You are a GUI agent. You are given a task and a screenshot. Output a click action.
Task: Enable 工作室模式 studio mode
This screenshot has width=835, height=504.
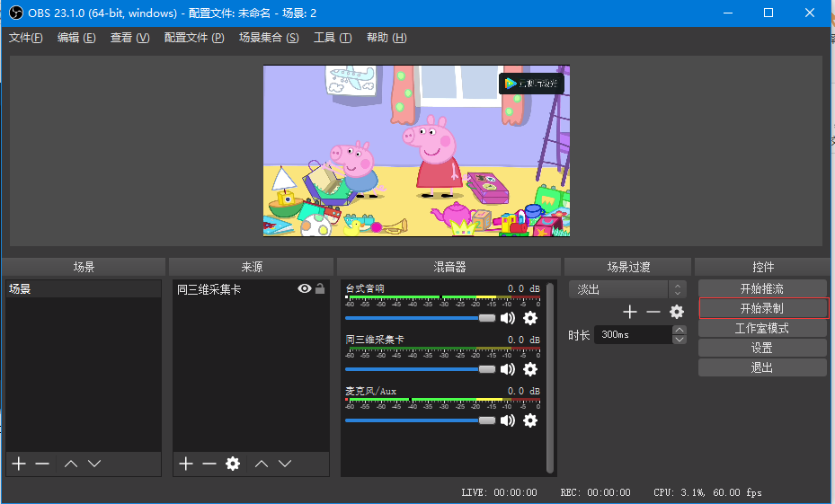(x=762, y=329)
